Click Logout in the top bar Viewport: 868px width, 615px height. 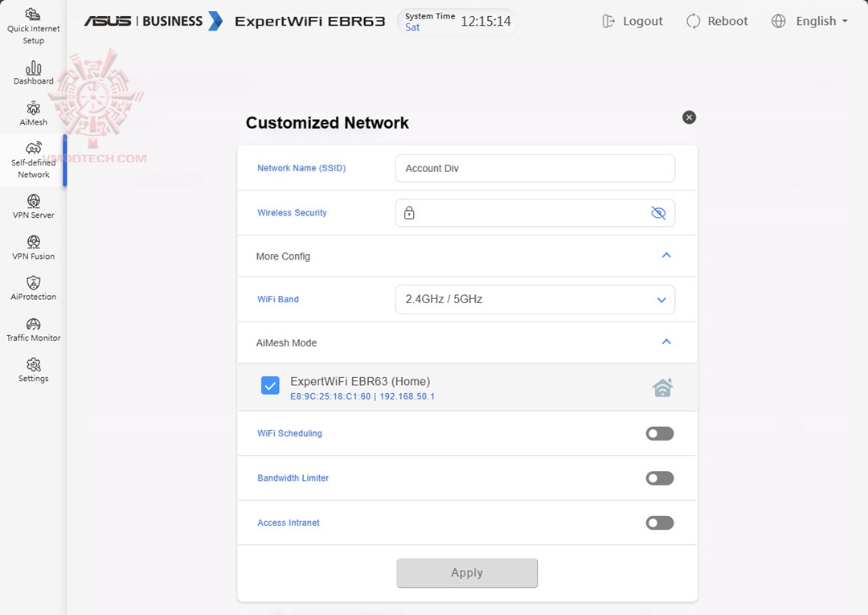click(633, 21)
